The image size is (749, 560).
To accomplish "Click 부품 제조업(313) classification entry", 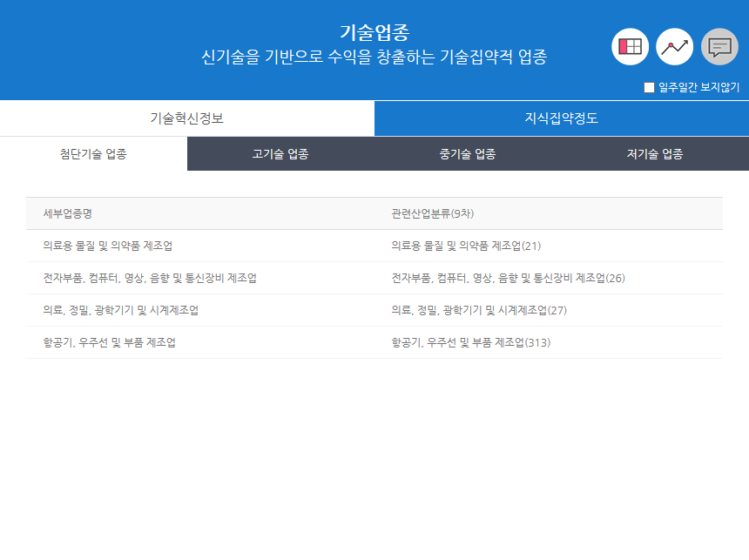I will (x=474, y=341).
